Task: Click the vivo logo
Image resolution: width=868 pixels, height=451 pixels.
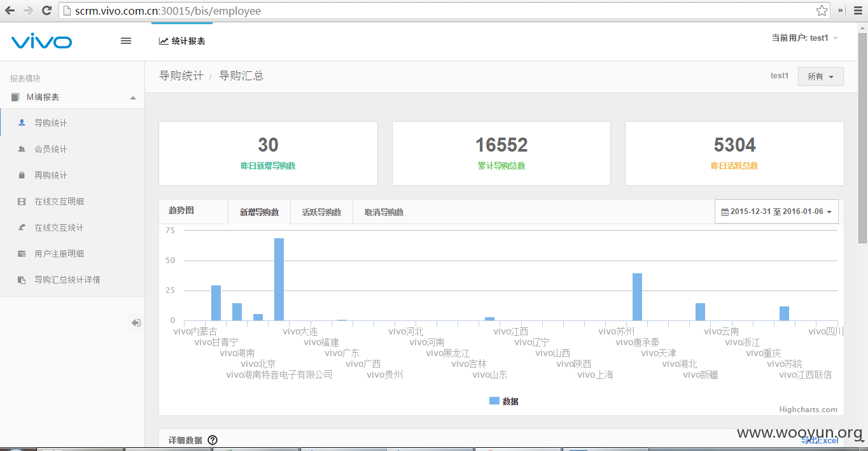Action: coord(41,41)
